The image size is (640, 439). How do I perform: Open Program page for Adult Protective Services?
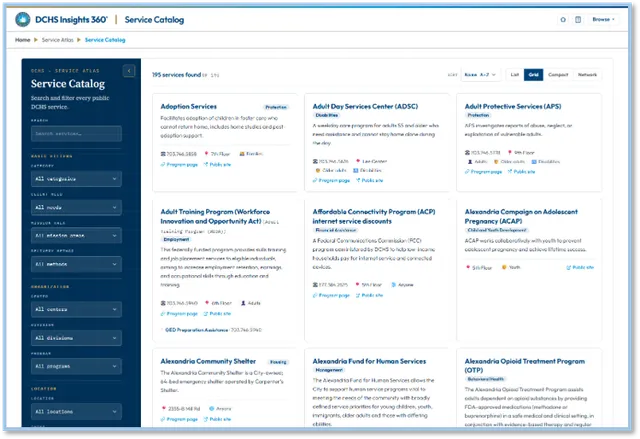(483, 172)
